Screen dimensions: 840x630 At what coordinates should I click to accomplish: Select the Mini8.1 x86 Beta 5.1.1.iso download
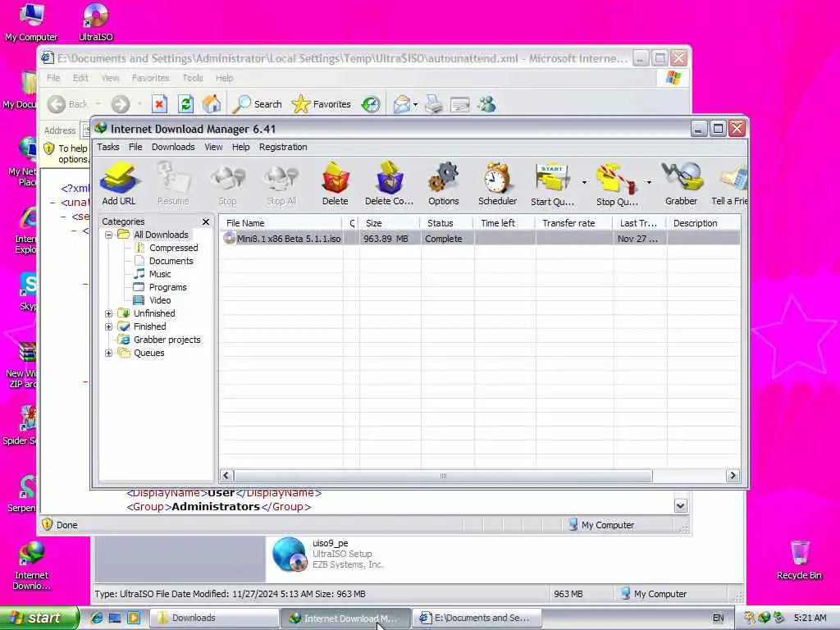click(289, 239)
